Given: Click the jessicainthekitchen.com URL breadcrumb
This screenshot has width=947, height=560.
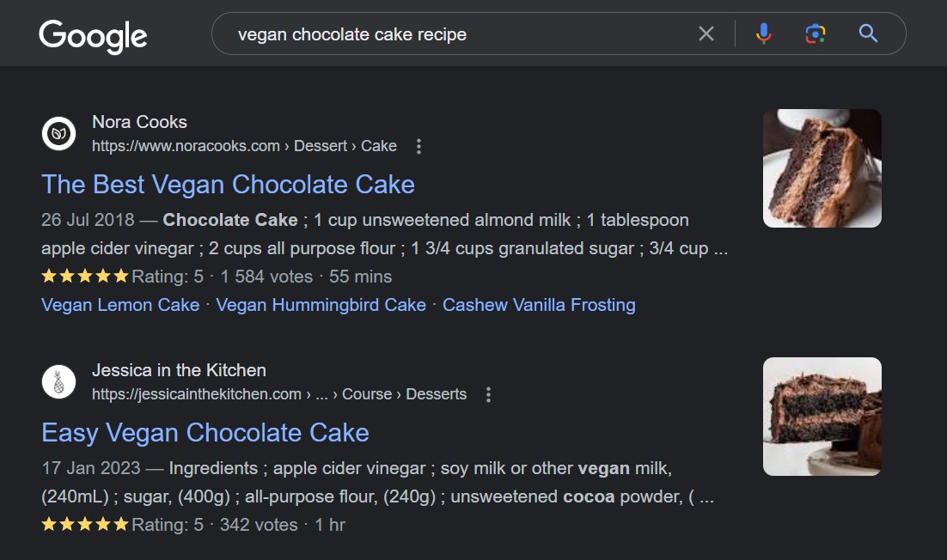Looking at the screenshot, I should [278, 394].
